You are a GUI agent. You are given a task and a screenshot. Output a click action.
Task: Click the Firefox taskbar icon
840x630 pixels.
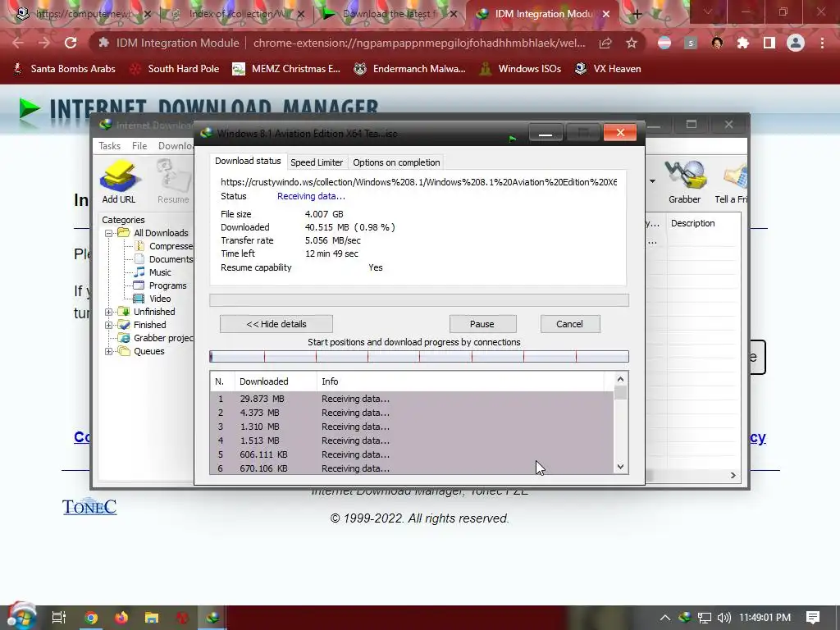click(121, 618)
